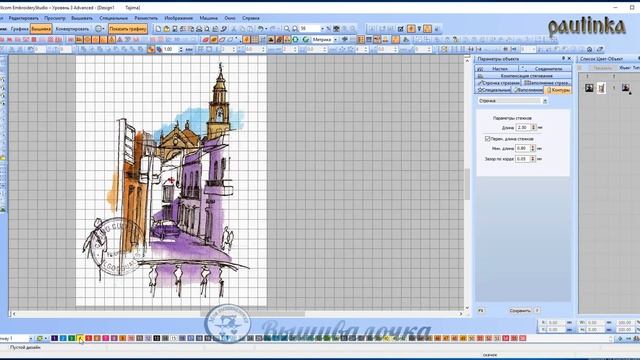Screen dimensions: 640x360
Task: Open the Просмотр menu
Action: [55, 18]
